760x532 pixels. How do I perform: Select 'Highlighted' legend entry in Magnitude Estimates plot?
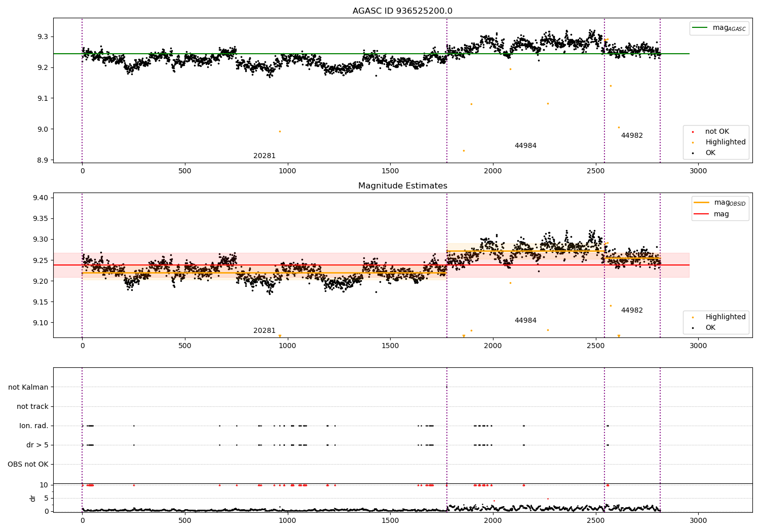tap(725, 317)
